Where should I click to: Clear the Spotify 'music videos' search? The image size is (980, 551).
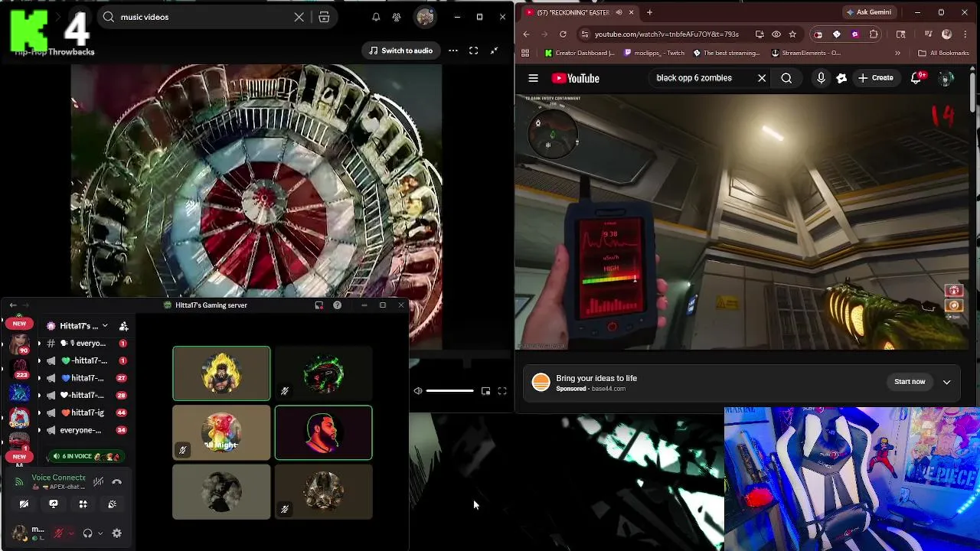pos(299,17)
